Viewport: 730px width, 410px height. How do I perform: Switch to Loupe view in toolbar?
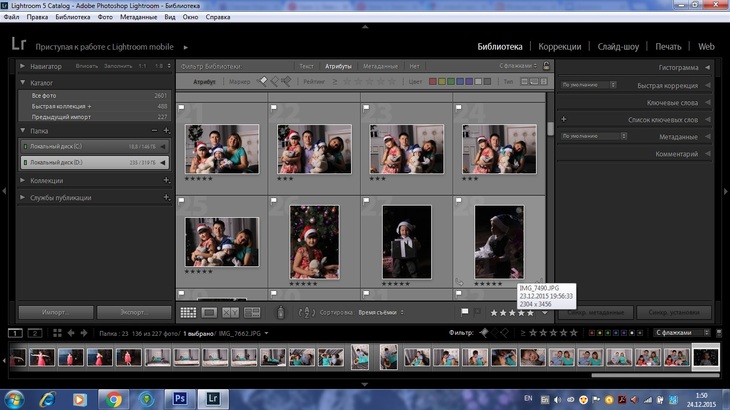tap(210, 313)
